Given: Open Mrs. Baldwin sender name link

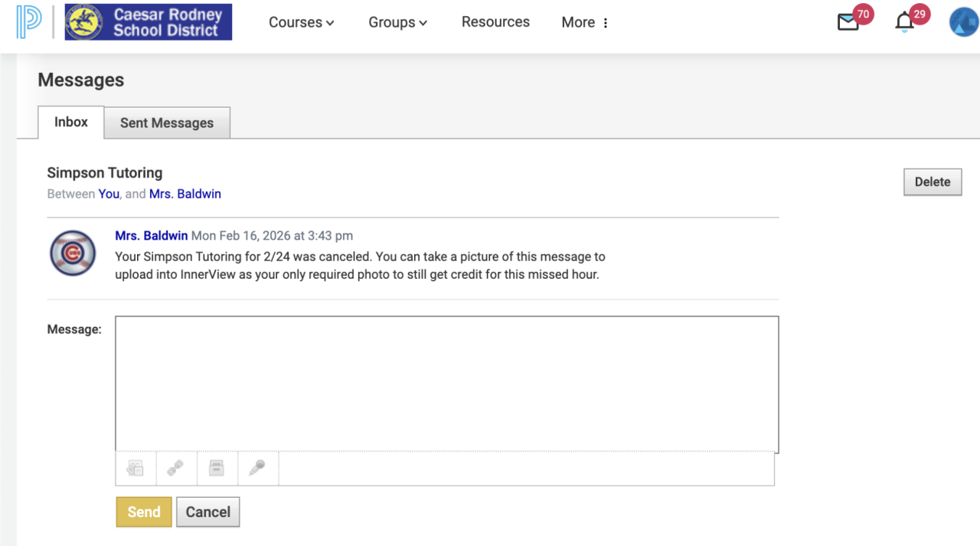Looking at the screenshot, I should tap(151, 236).
